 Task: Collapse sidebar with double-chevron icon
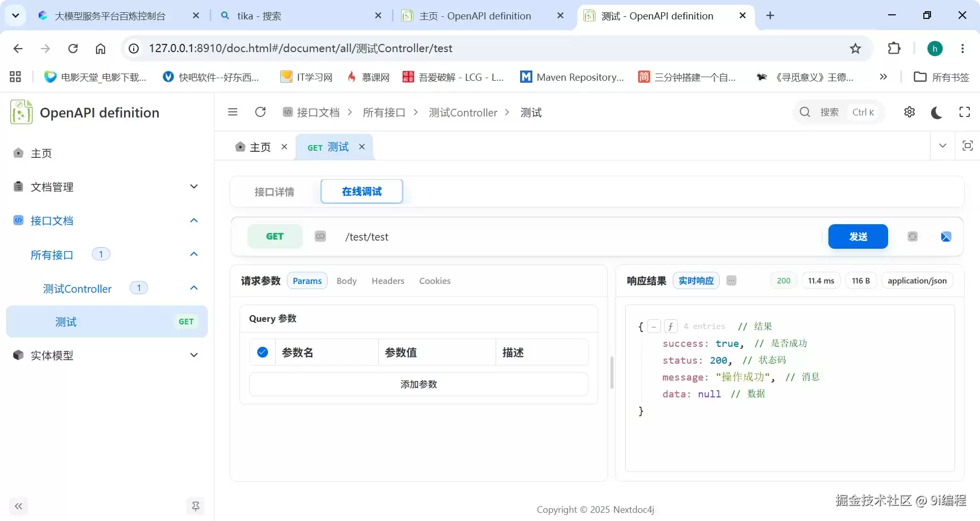(18, 506)
